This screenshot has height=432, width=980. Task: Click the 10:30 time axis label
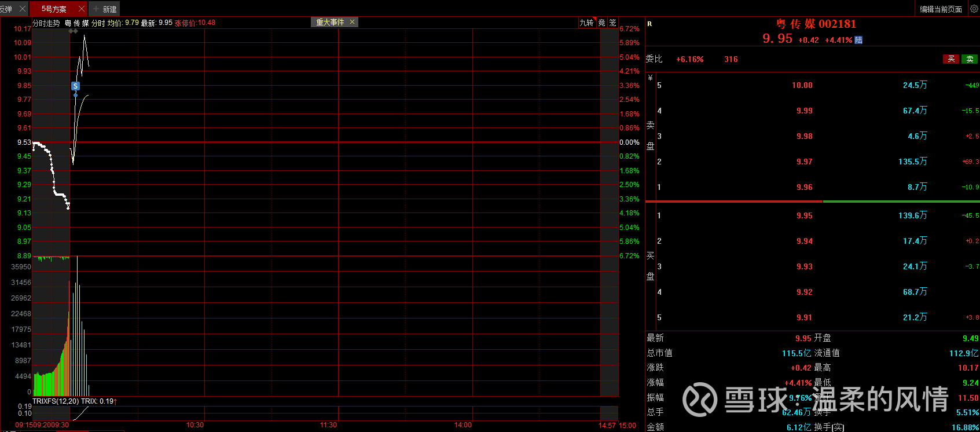(x=195, y=425)
